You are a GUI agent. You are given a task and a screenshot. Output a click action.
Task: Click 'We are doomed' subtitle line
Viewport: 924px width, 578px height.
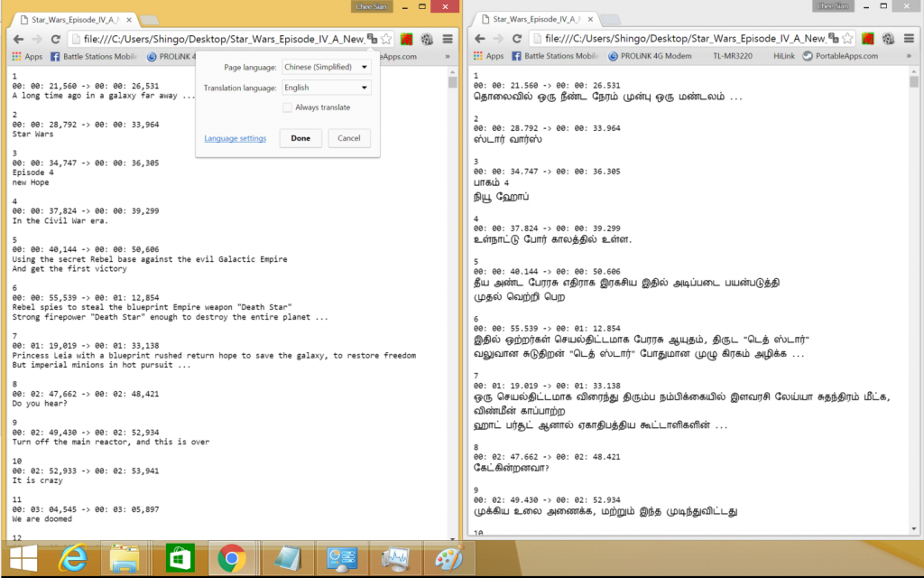pos(42,519)
